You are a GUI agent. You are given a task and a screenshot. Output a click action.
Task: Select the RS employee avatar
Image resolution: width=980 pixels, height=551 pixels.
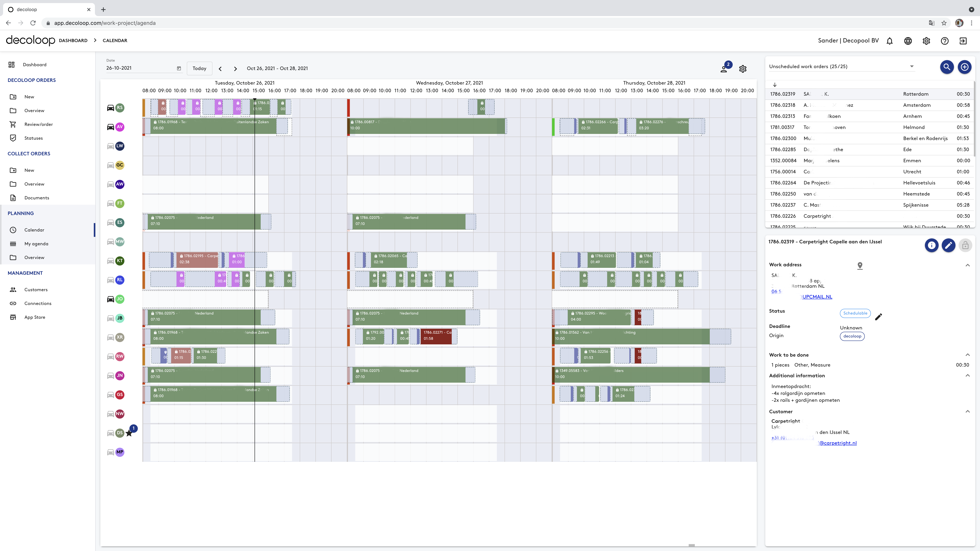120,108
